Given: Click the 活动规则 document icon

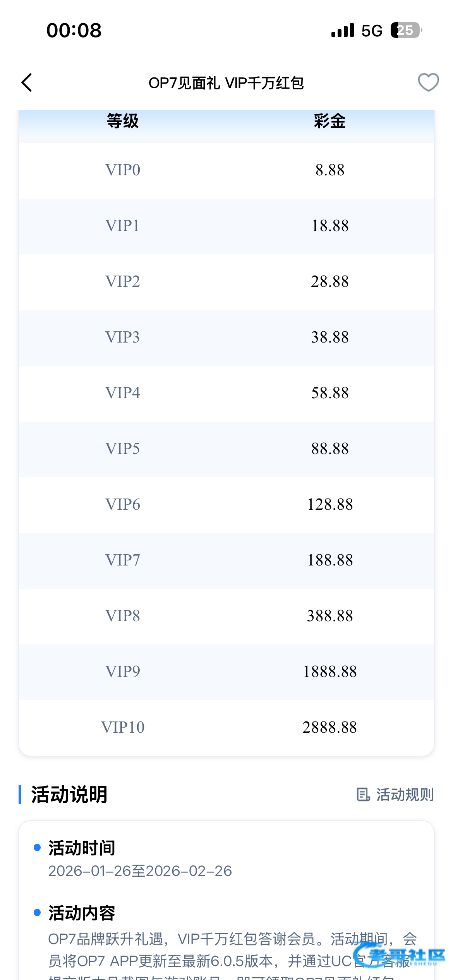Looking at the screenshot, I should pyautogui.click(x=363, y=795).
